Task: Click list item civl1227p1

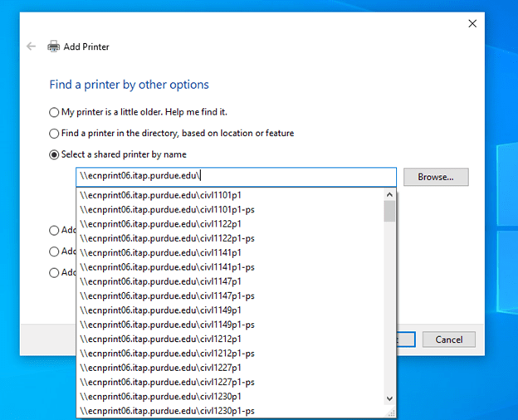Action: (x=230, y=368)
